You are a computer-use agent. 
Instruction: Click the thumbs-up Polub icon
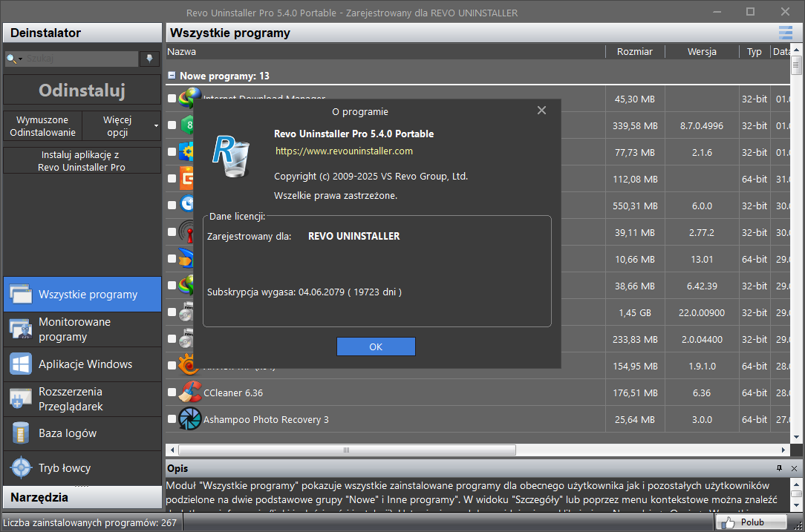point(728,522)
